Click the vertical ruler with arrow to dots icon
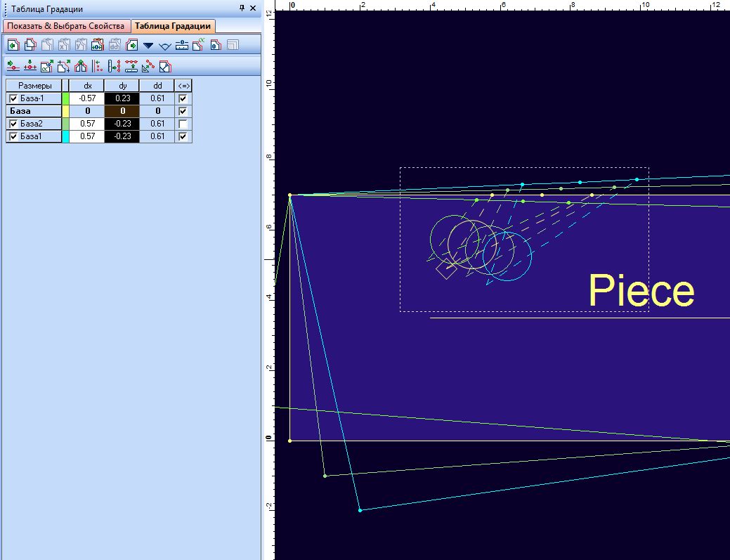 pos(114,66)
